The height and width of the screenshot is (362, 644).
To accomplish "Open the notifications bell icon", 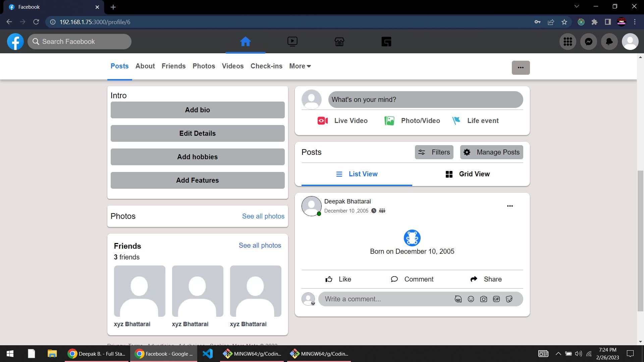I will 609,42.
